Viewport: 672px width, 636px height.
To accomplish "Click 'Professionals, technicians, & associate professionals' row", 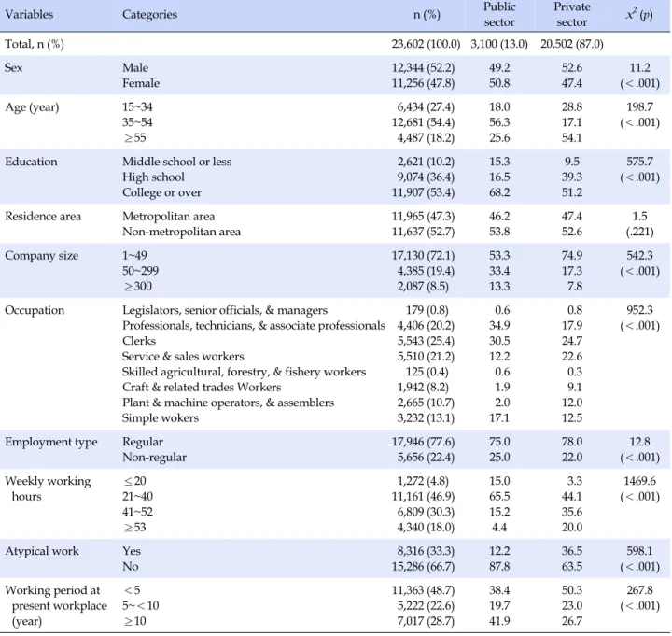I will pos(253,326).
